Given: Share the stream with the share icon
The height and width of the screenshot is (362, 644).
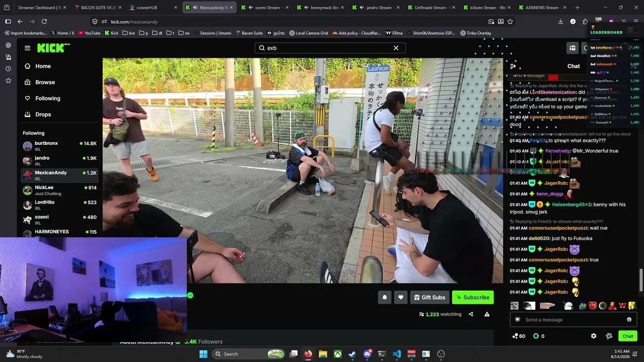Looking at the screenshot, I should tap(471, 314).
